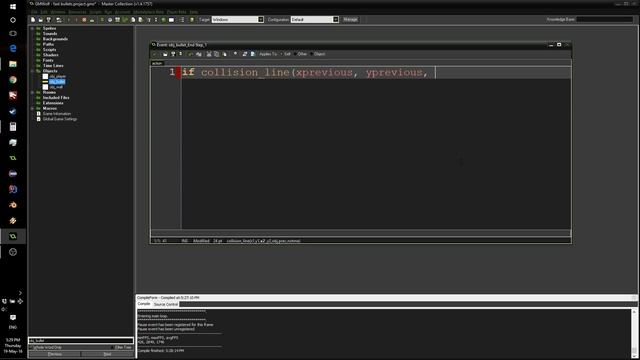This screenshot has height=360, width=640.
Task: Select the action tab in the code editor
Action: pos(157,63)
